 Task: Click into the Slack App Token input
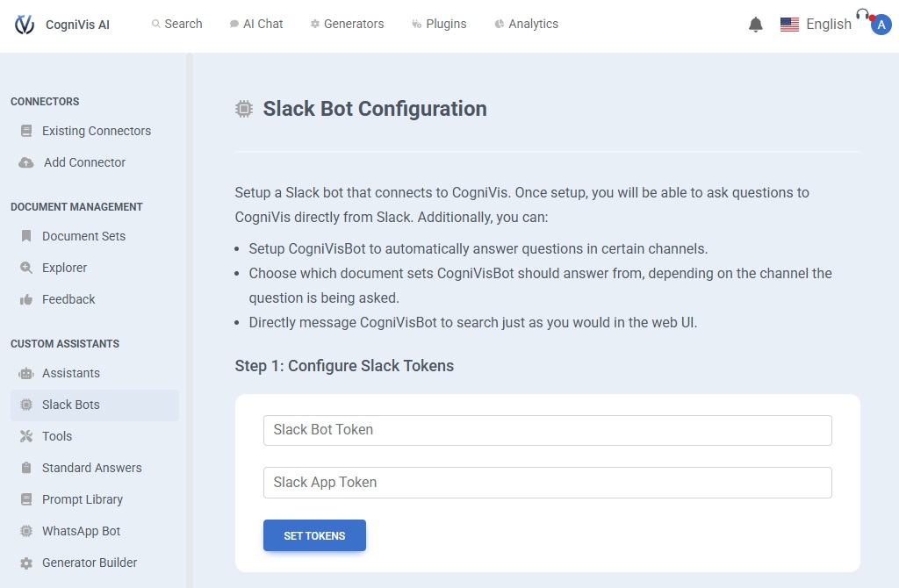[547, 483]
